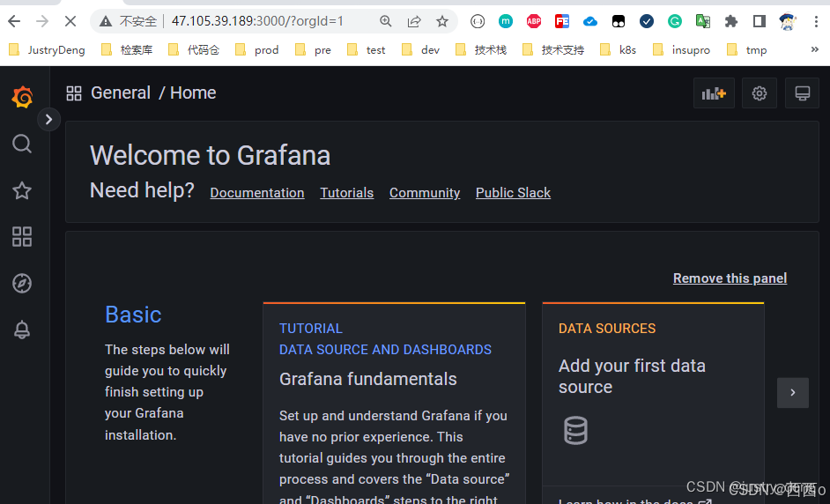Screen dimensions: 830x504
Task: Click the Grammarly green G extension icon
Action: tap(674, 21)
